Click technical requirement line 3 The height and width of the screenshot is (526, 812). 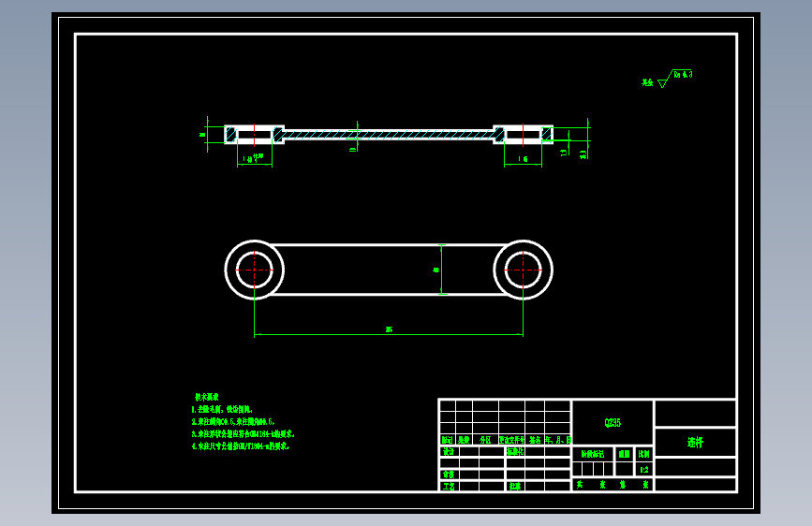pyautogui.click(x=243, y=434)
